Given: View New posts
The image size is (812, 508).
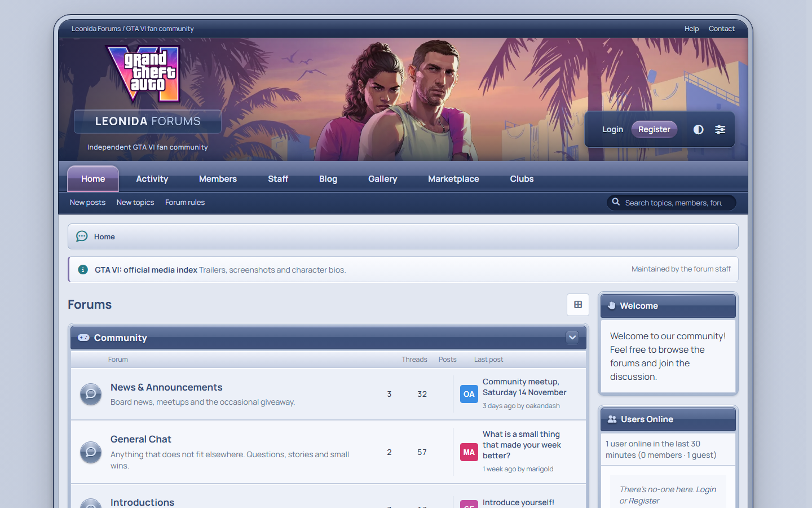Looking at the screenshot, I should click(x=87, y=202).
